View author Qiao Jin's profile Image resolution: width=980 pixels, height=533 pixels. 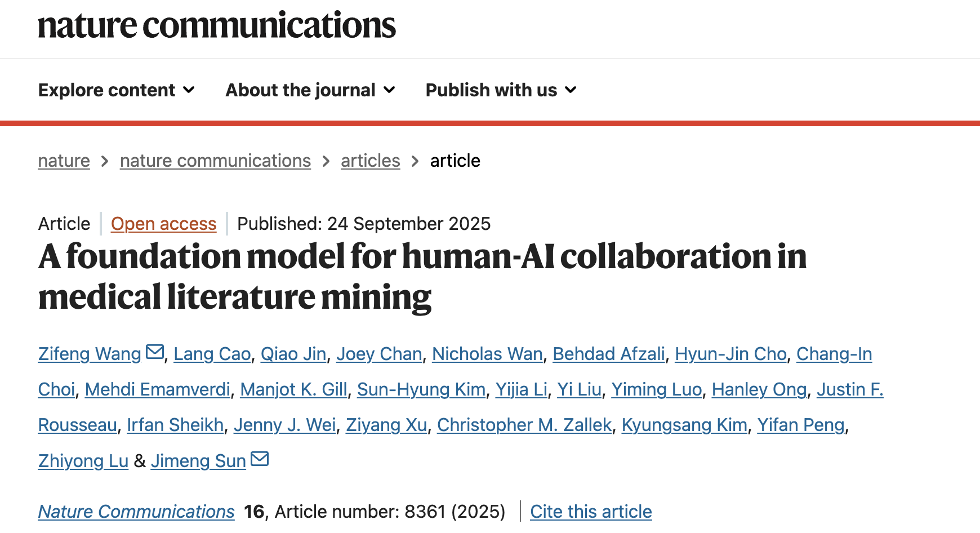(293, 354)
